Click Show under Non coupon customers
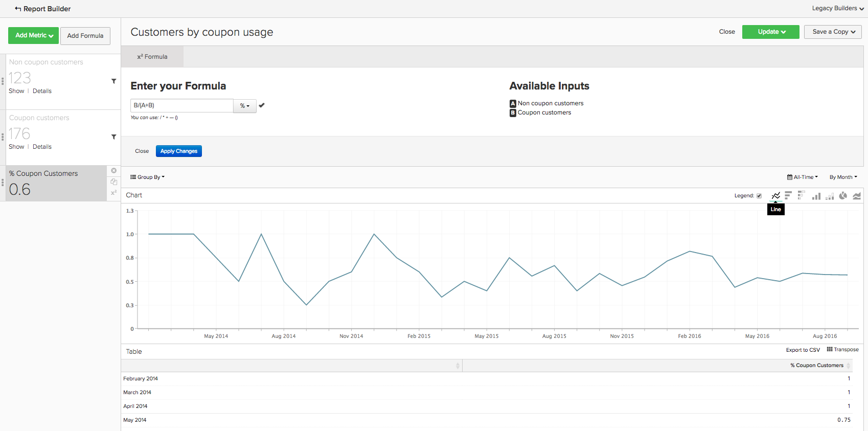This screenshot has height=431, width=868. [16, 91]
